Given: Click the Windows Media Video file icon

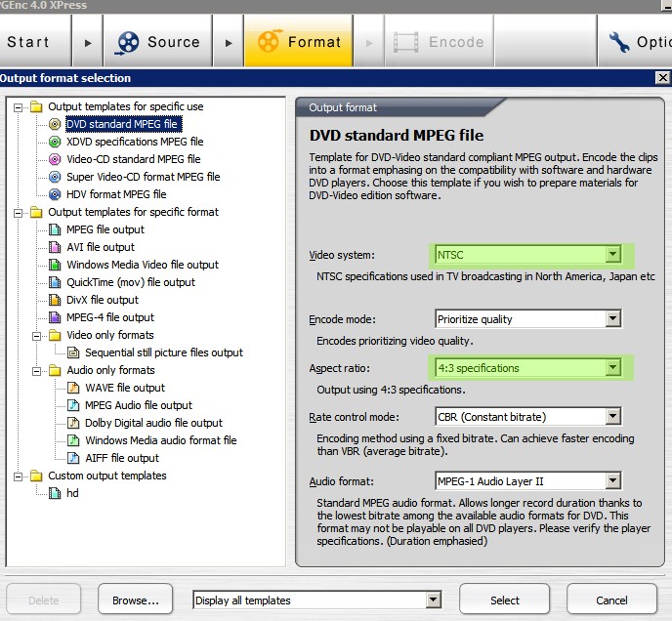Looking at the screenshot, I should tap(55, 265).
